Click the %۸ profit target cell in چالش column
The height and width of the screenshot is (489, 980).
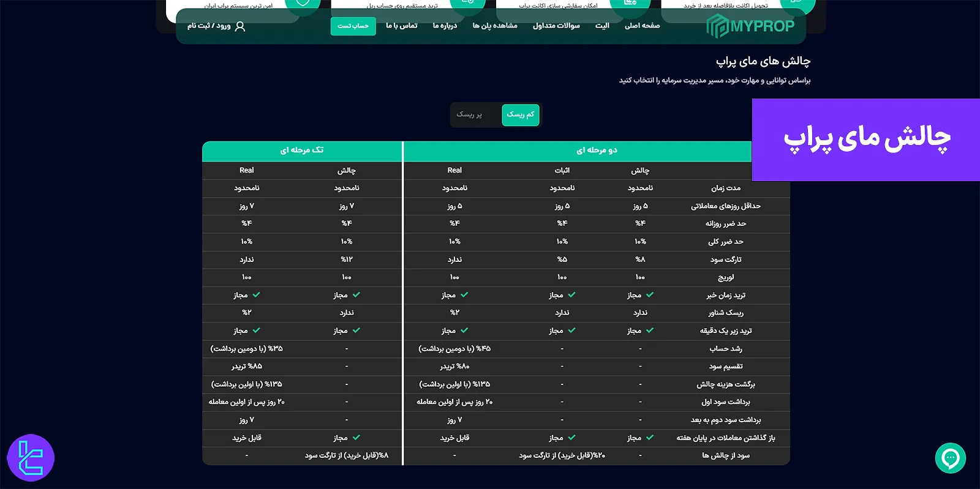[x=640, y=259]
